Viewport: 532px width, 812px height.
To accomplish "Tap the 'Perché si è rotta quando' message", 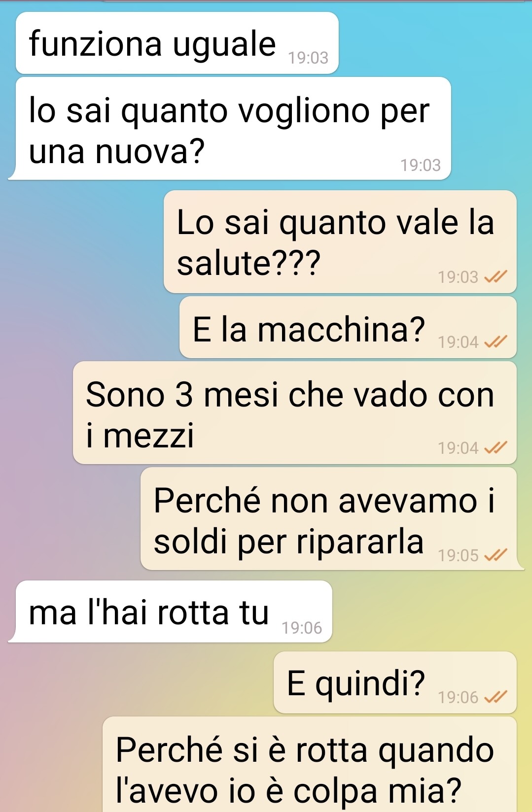I will pyautogui.click(x=310, y=764).
